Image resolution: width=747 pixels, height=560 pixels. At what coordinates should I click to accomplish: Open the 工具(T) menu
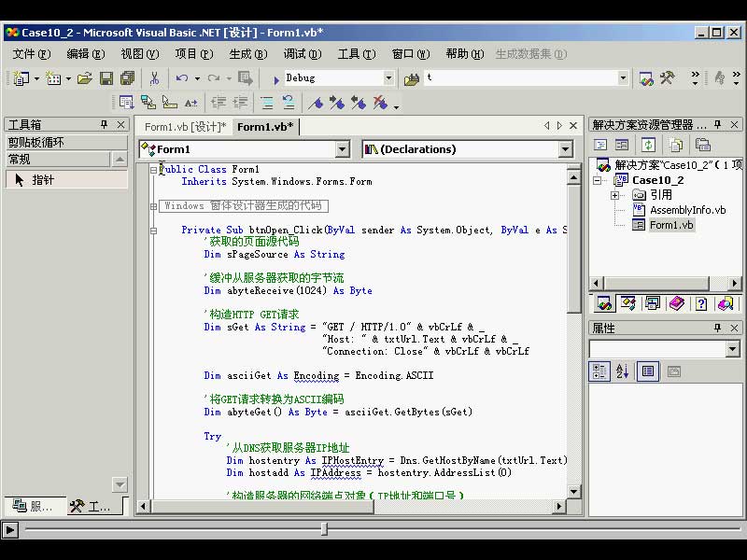pyautogui.click(x=357, y=54)
